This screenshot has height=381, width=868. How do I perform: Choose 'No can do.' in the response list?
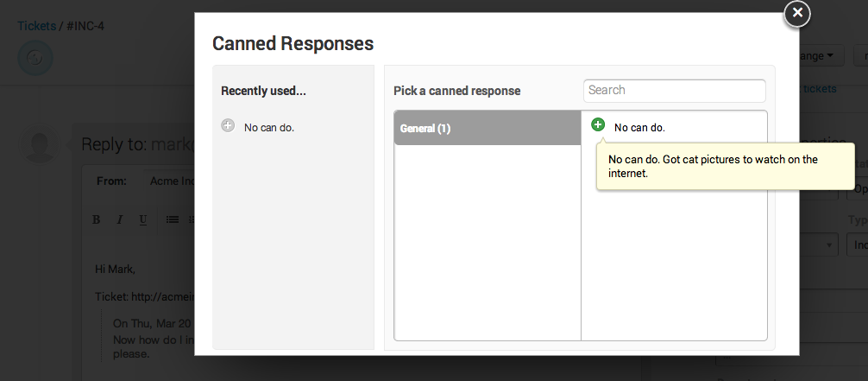639,128
